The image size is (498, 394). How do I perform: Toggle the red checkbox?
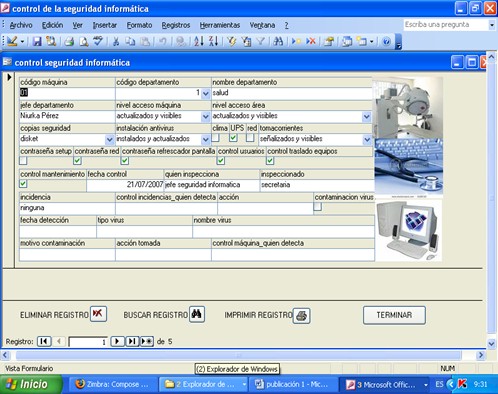(250, 137)
